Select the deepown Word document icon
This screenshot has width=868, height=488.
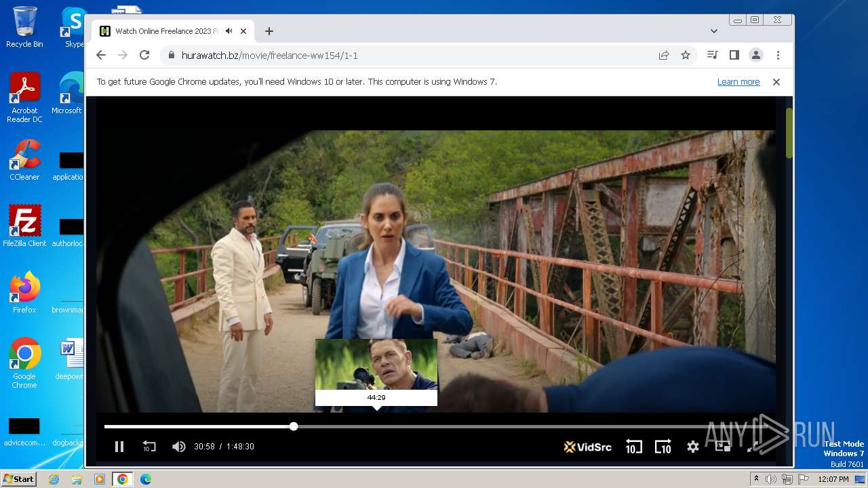click(x=71, y=359)
